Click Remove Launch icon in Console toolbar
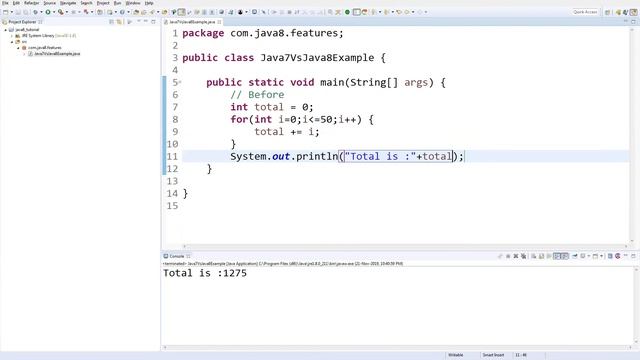The image size is (640, 360). point(516,256)
